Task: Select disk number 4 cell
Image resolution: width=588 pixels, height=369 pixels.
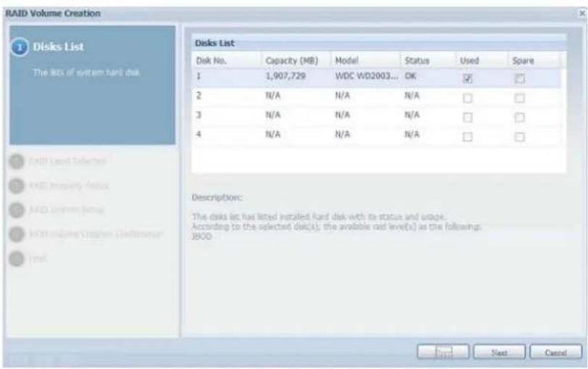Action: [x=198, y=134]
